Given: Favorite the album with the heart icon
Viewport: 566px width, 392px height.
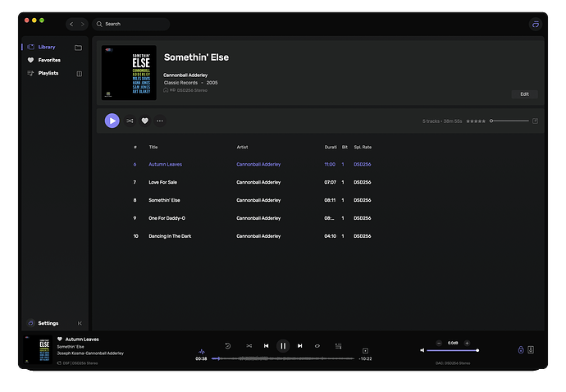Looking at the screenshot, I should (144, 121).
